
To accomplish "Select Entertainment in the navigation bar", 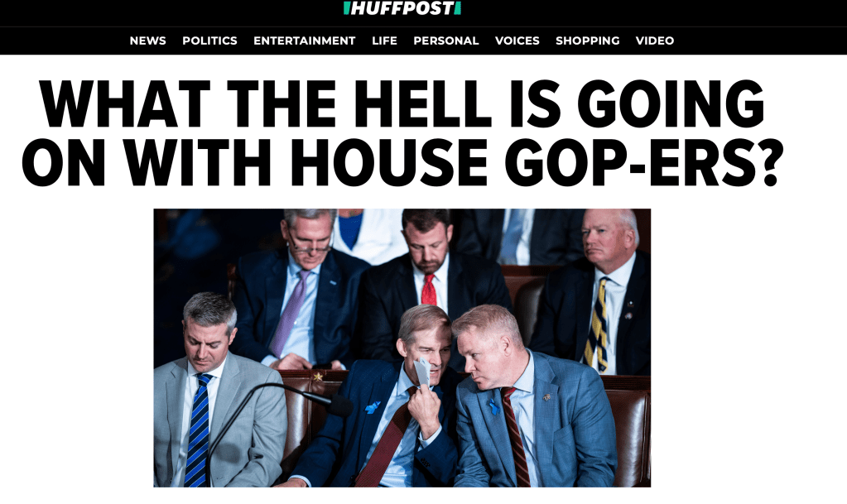I will pos(304,41).
